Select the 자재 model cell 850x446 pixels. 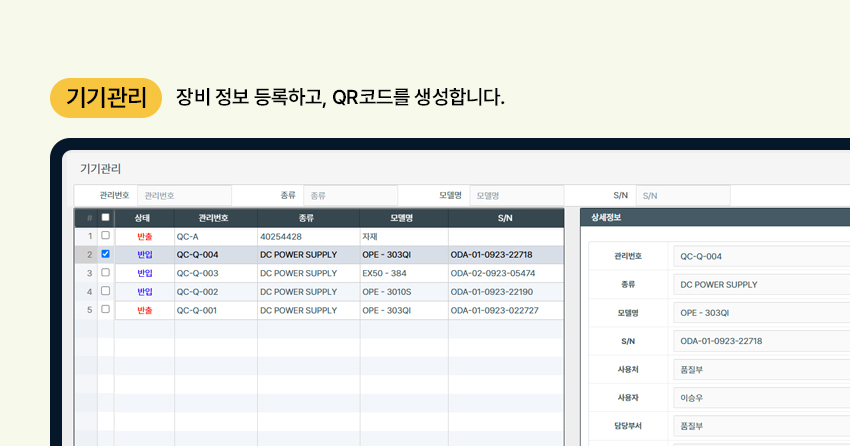[x=404, y=237]
